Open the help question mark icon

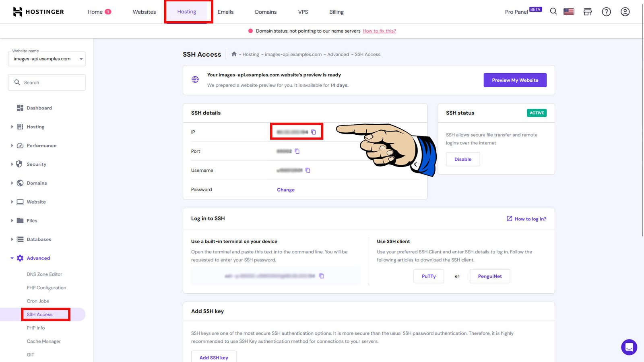point(606,12)
